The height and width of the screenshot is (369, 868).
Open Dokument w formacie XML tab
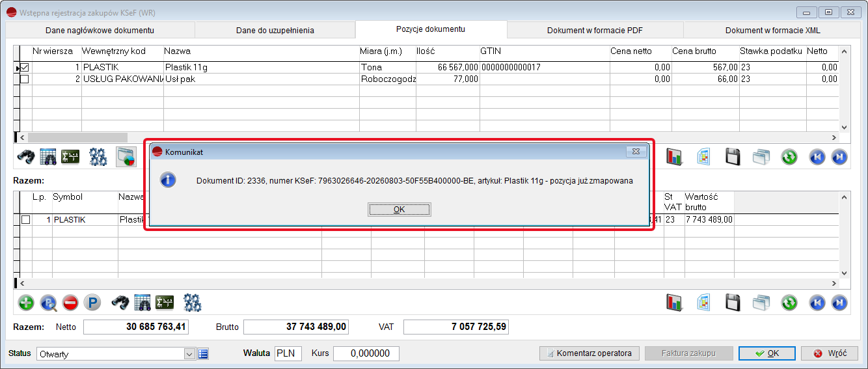(x=773, y=30)
